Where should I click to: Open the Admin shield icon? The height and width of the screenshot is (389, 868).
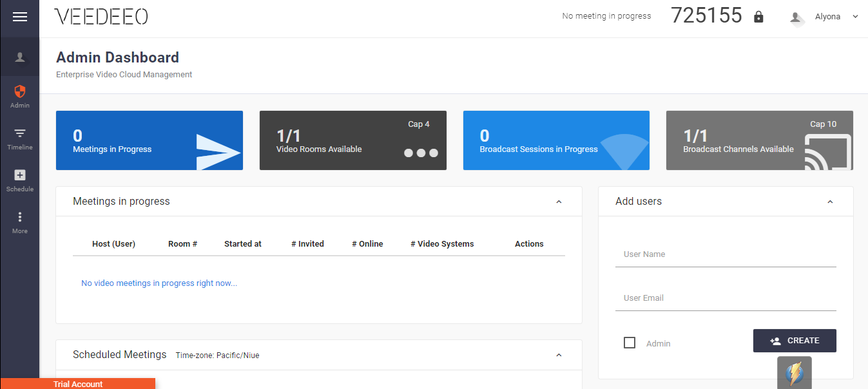tap(20, 92)
